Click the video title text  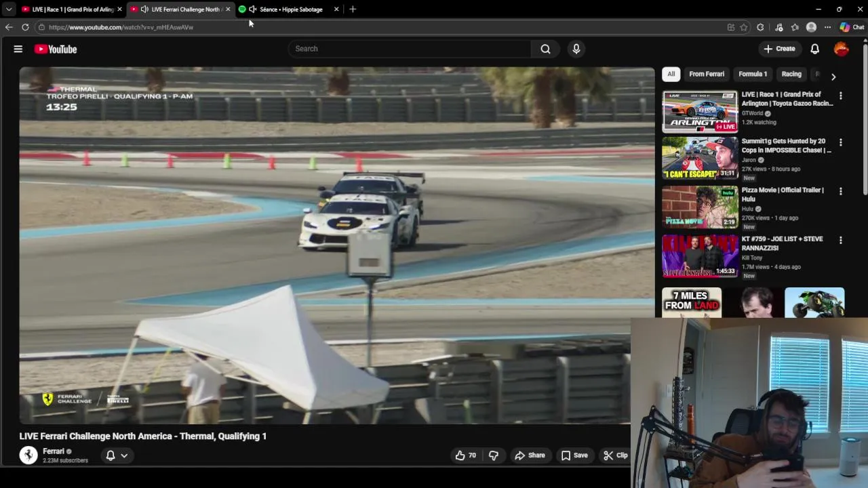click(142, 436)
